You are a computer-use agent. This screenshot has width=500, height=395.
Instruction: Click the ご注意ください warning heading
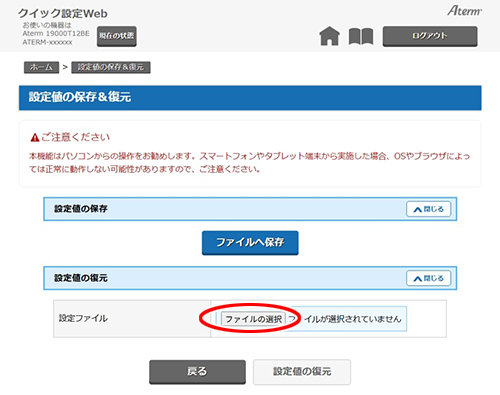(75, 137)
